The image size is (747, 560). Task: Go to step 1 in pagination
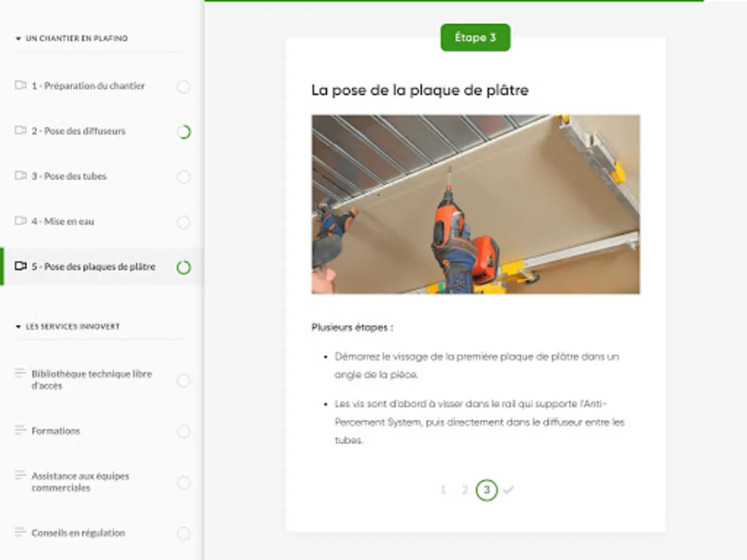(443, 490)
